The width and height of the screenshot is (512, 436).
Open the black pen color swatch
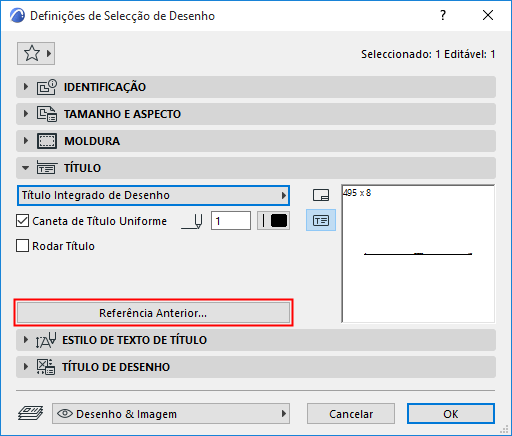click(x=273, y=221)
